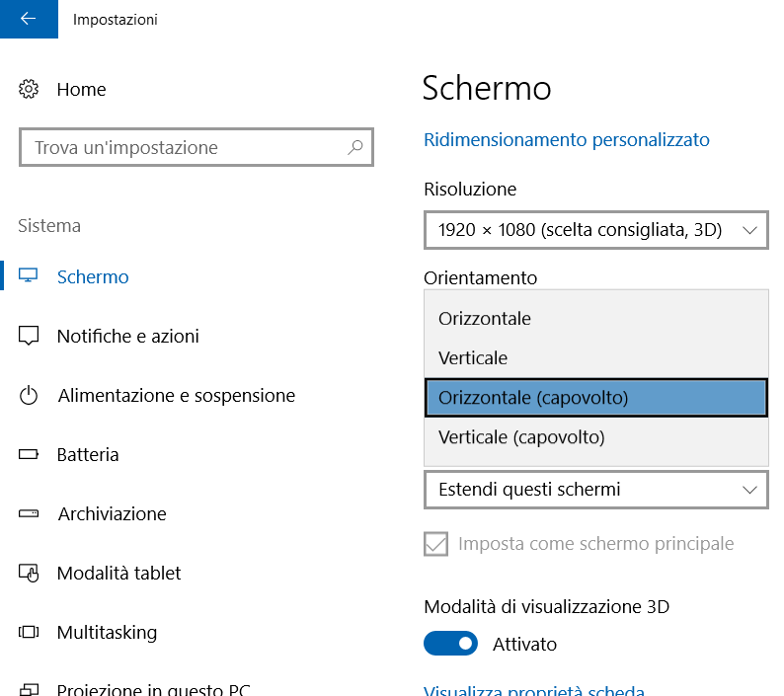Click the Modalità tablet icon
Viewport: 784px width, 696px height.
coord(29,574)
